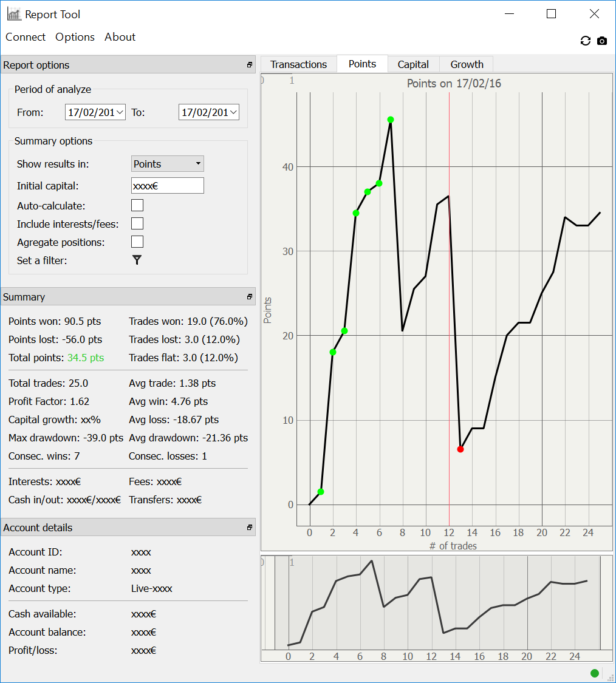Click the Period of analyze group label
Viewport: 616px width, 683px height.
[53, 89]
